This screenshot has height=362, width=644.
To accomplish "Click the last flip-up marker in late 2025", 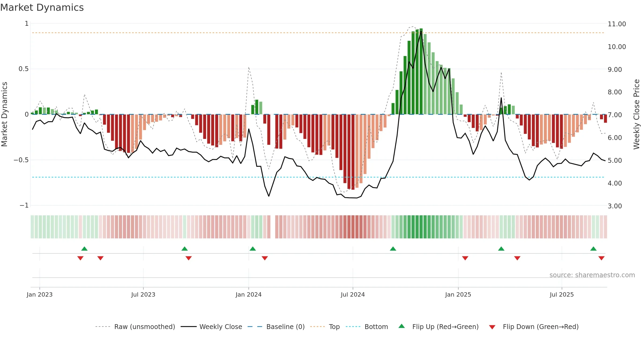I will [x=594, y=249].
